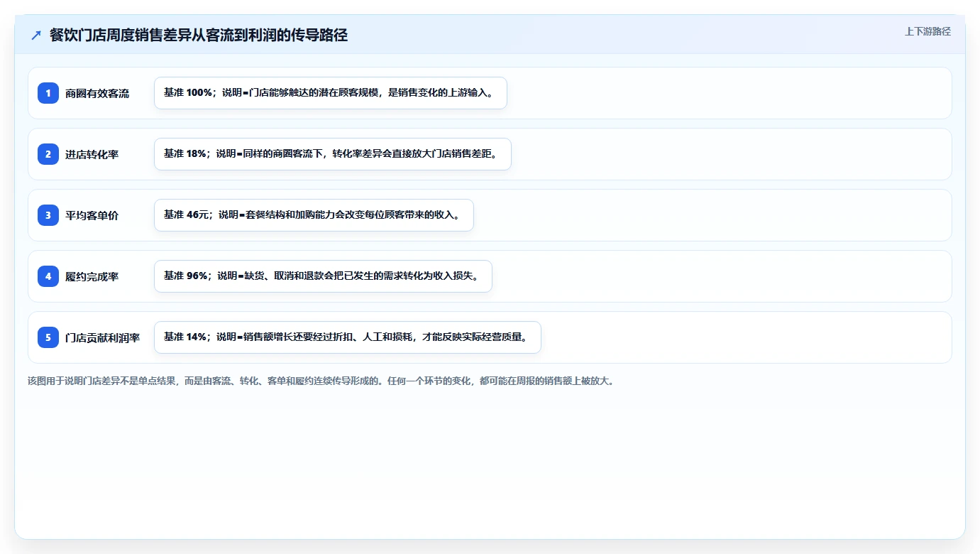Select the 履约完成率 label
This screenshot has width=980, height=554.
click(92, 276)
